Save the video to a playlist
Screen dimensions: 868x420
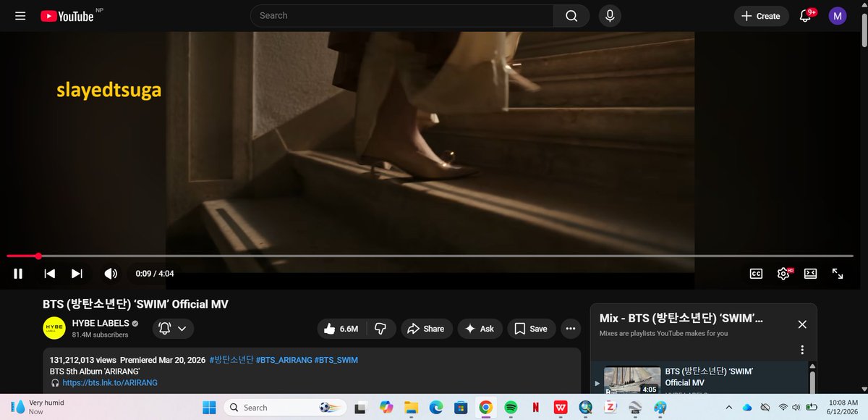(531, 329)
